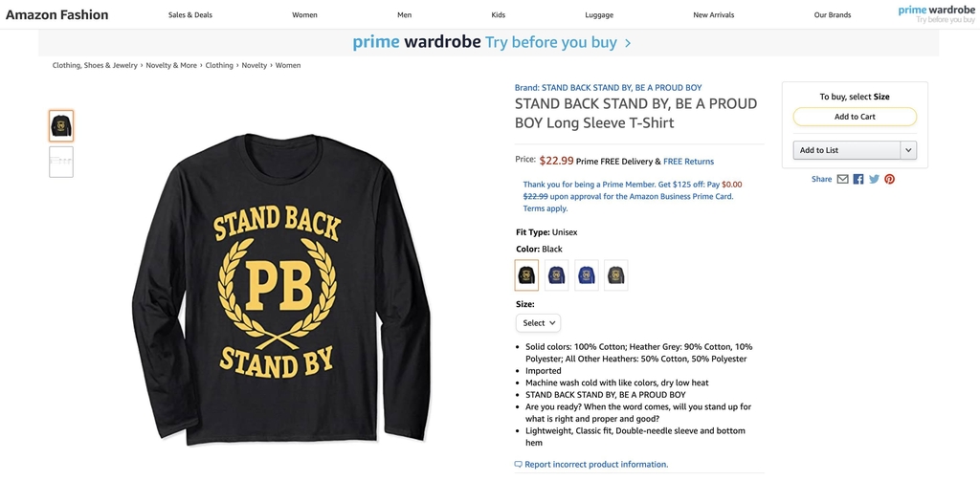The image size is (980, 481).
Task: Select the second product thumbnail
Action: (61, 162)
